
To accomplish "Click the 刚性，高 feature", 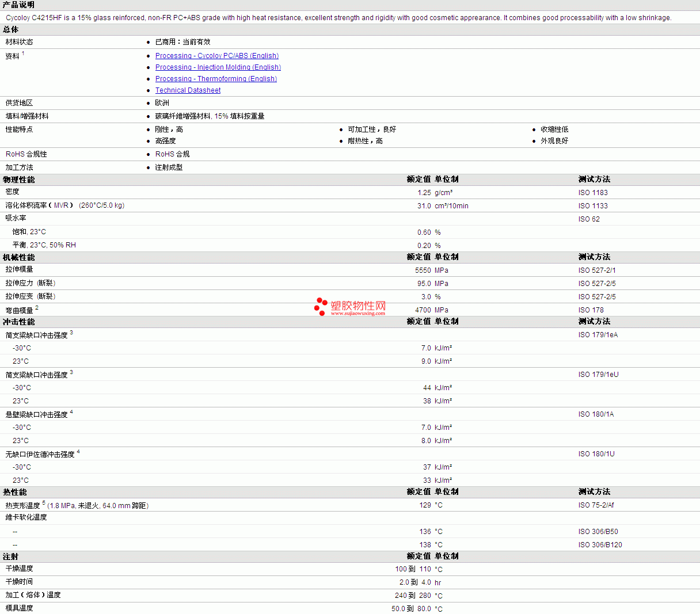I will click(x=169, y=129).
